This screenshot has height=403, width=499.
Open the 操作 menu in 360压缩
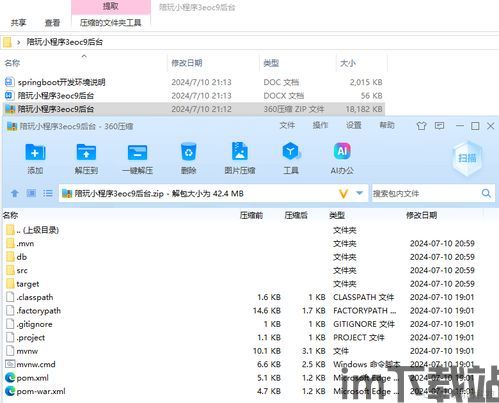coord(320,125)
